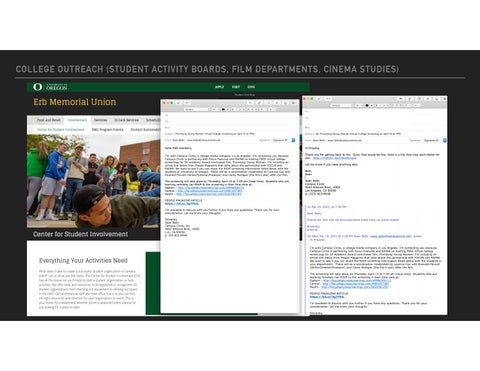Click the Visit link in the Oregon header

click(236, 87)
